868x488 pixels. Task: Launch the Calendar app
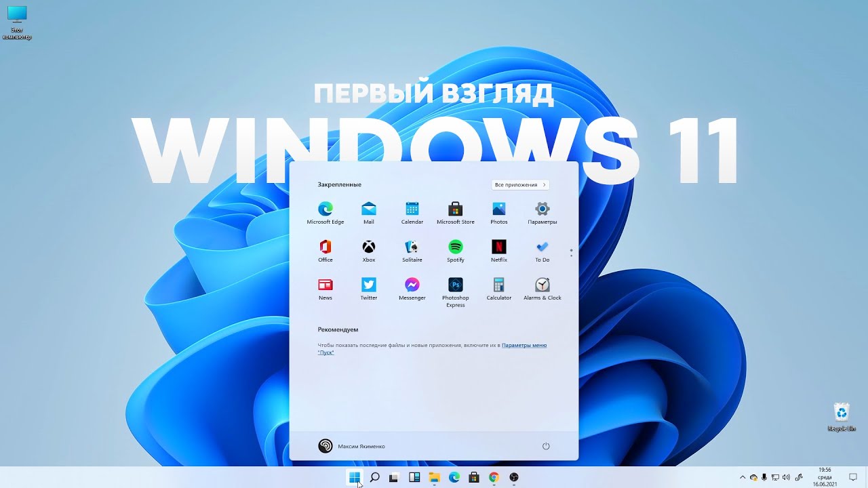pyautogui.click(x=412, y=213)
